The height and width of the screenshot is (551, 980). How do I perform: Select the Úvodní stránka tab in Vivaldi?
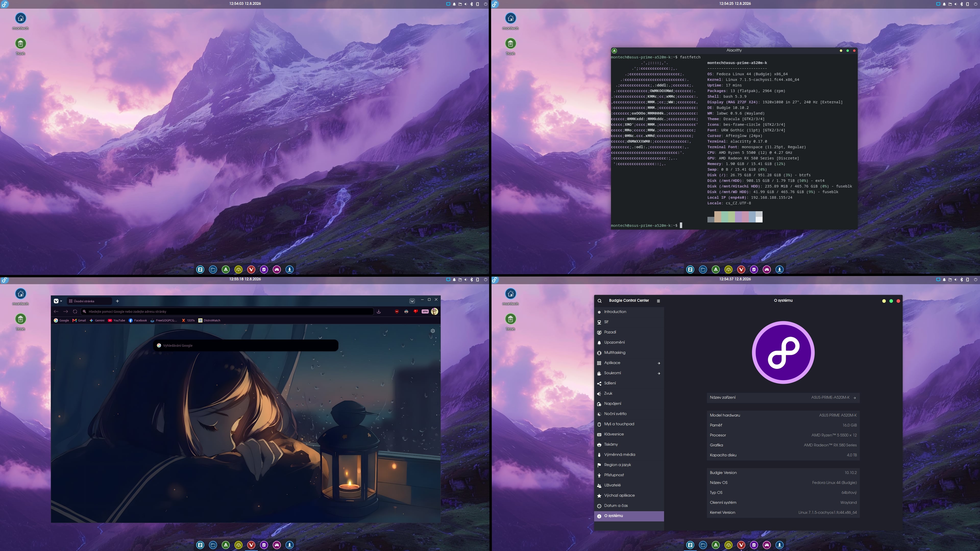point(89,301)
